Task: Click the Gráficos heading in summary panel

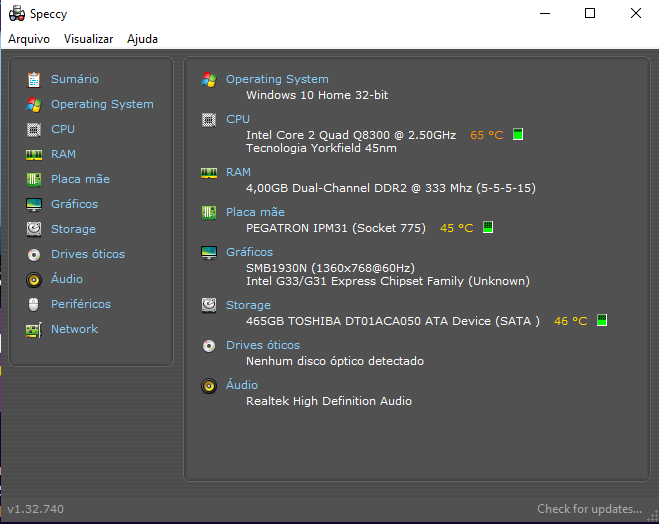Action: coord(250,252)
